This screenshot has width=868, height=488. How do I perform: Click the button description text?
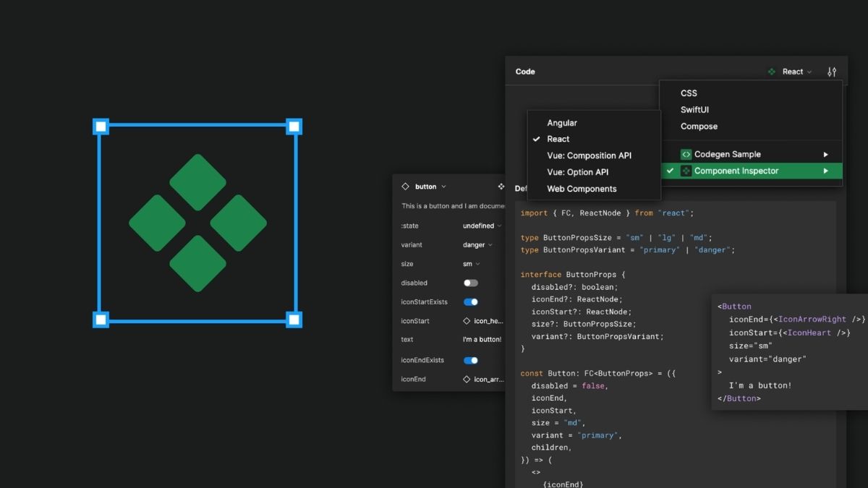(x=452, y=206)
